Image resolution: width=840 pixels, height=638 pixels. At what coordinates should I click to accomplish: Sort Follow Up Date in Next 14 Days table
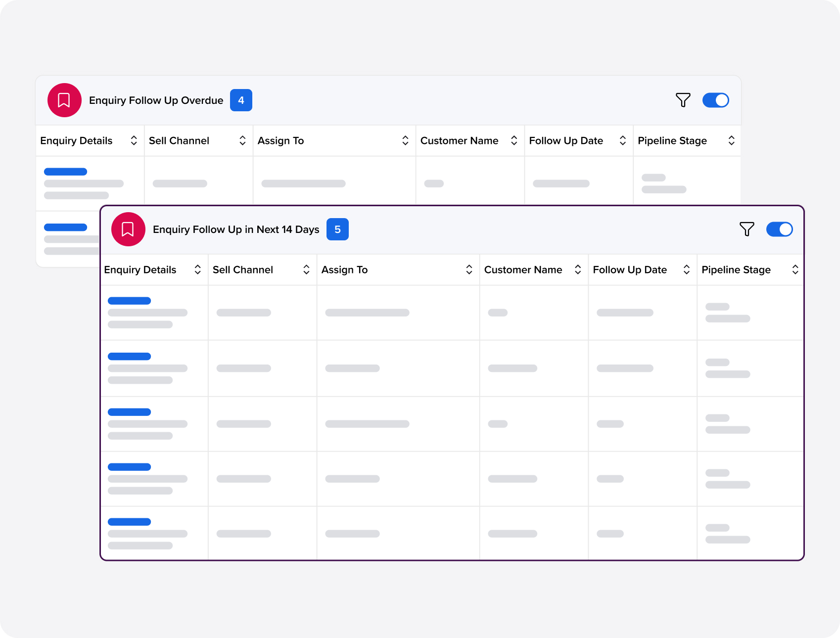click(687, 270)
